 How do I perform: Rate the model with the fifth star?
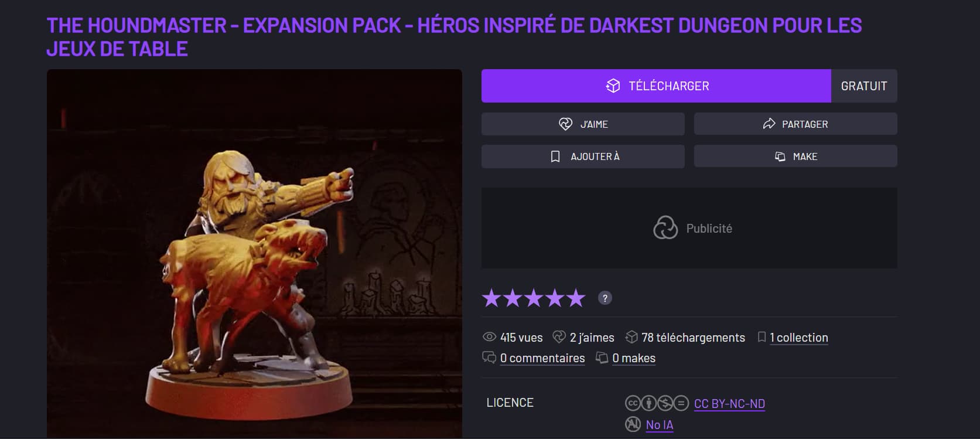pos(576,298)
